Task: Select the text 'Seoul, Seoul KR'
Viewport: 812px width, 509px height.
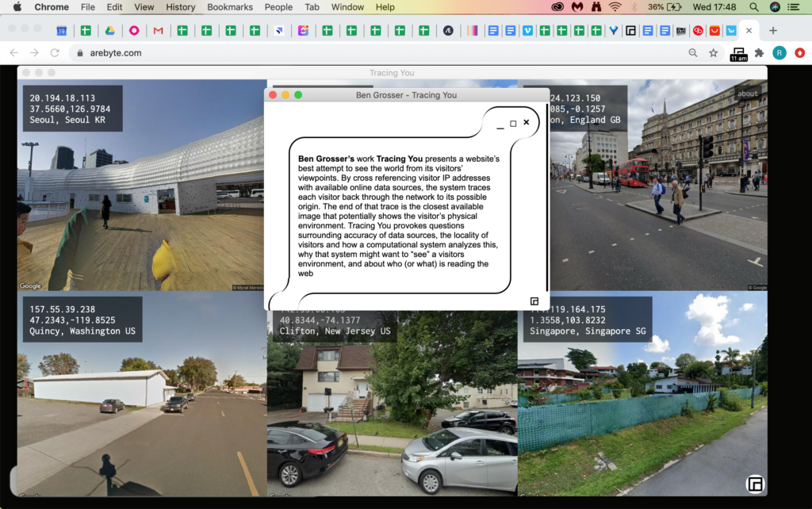Action: point(67,120)
